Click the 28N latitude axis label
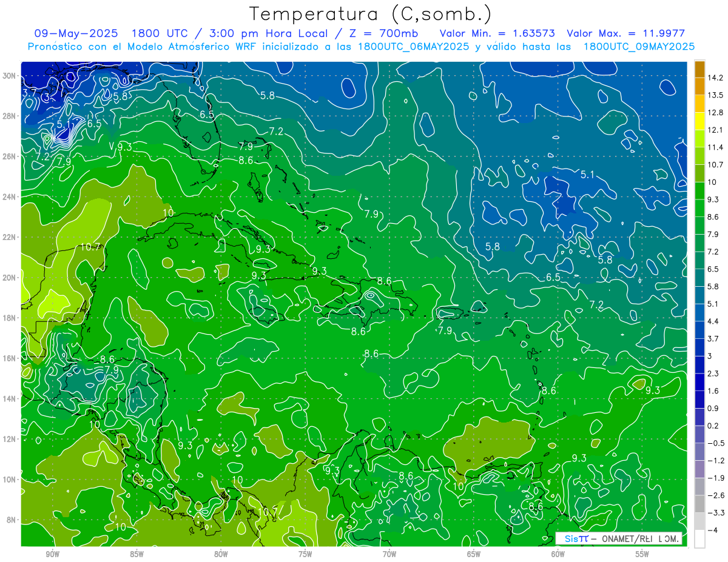 click(x=10, y=116)
